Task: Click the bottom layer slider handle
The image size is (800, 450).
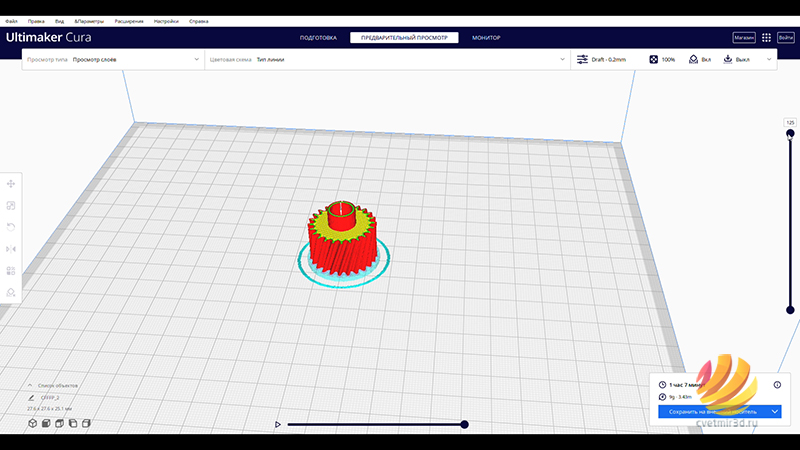Action: point(790,310)
